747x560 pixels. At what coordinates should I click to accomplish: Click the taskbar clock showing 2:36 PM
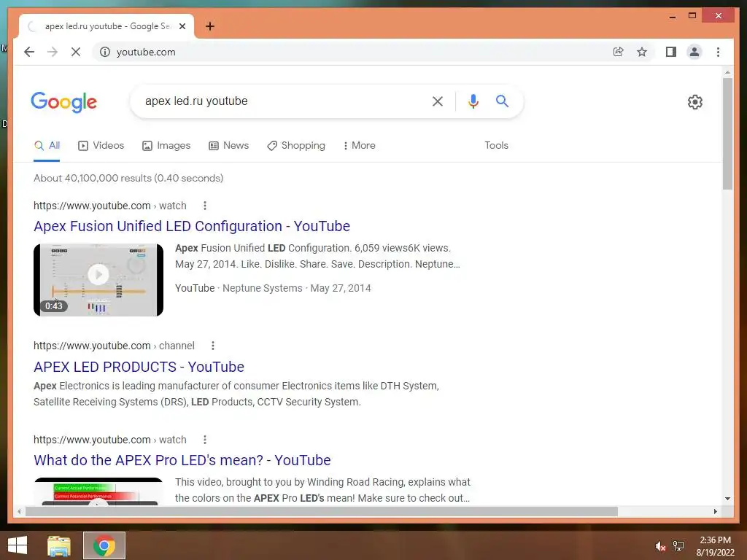pos(716,546)
